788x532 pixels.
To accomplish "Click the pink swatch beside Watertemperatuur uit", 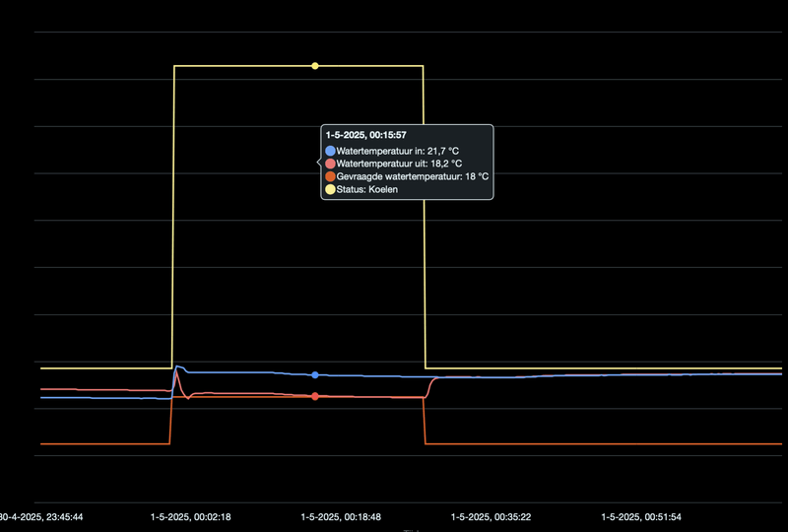I will pos(330,164).
